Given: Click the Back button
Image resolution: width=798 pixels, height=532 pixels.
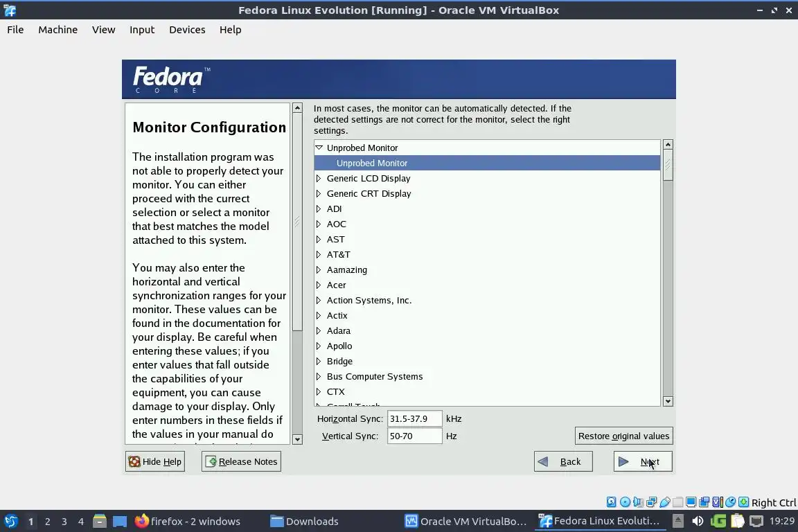Looking at the screenshot, I should pos(563,461).
